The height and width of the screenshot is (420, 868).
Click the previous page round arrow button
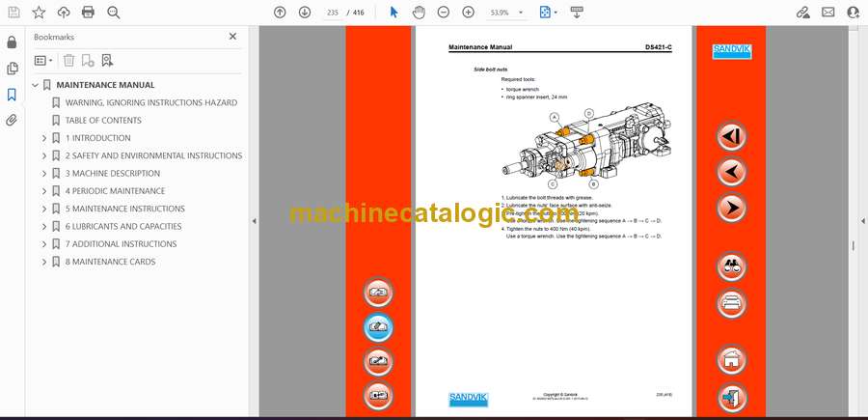pyautogui.click(x=731, y=172)
